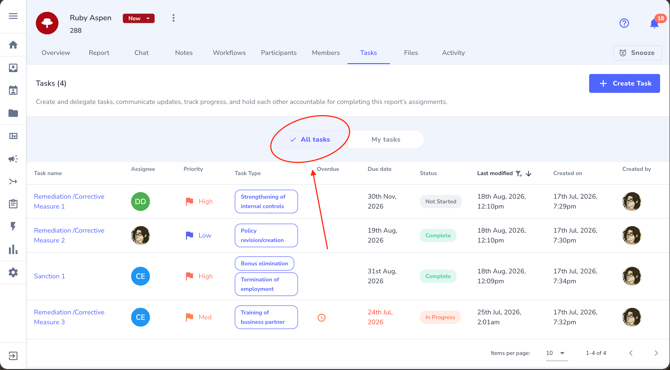
Task: Open Remediation /Corrective Measure 3 task
Action: (x=69, y=317)
